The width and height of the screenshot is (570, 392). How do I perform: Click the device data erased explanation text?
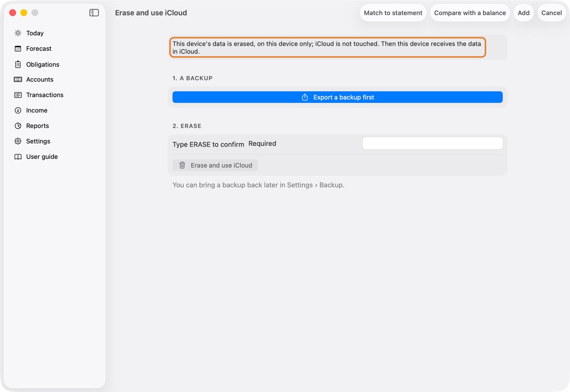327,48
